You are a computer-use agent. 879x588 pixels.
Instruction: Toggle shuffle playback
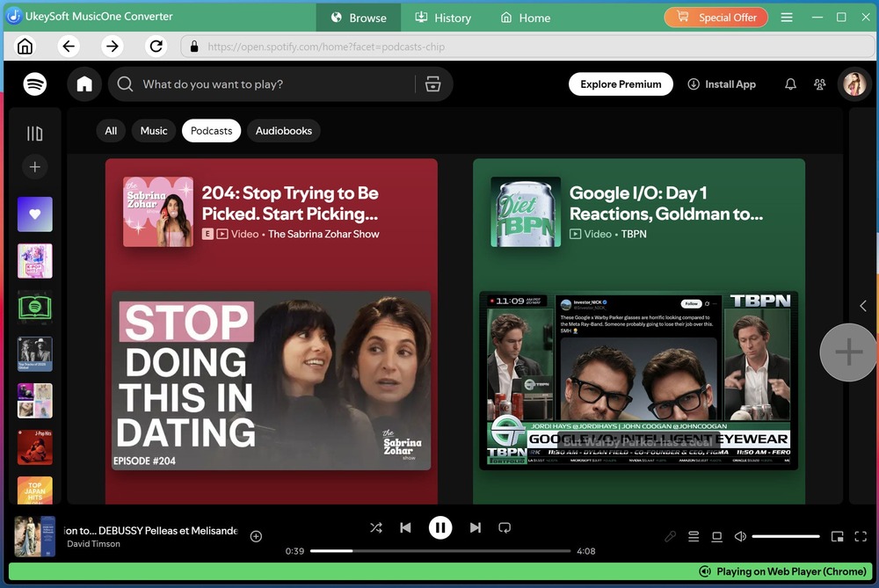coord(376,527)
